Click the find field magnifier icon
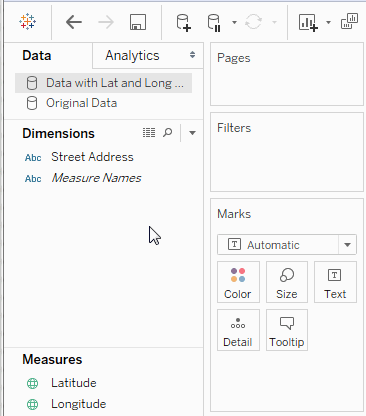This screenshot has height=416, width=366. [x=168, y=133]
